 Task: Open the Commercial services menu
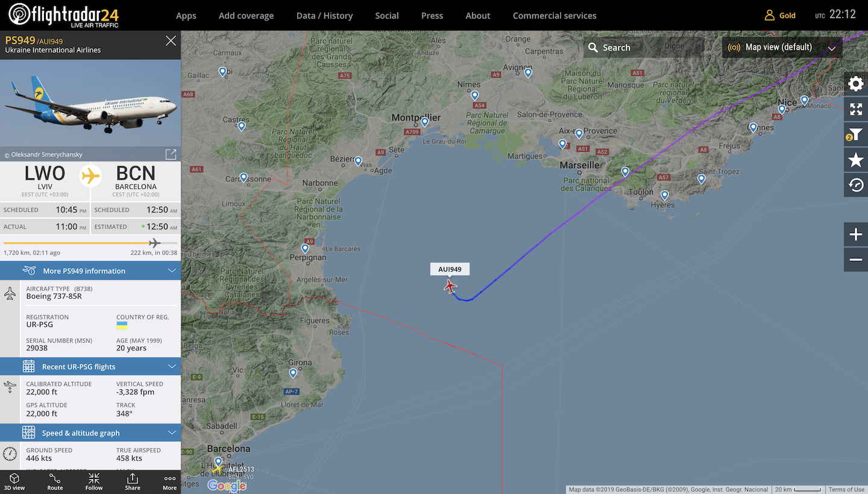coord(555,16)
